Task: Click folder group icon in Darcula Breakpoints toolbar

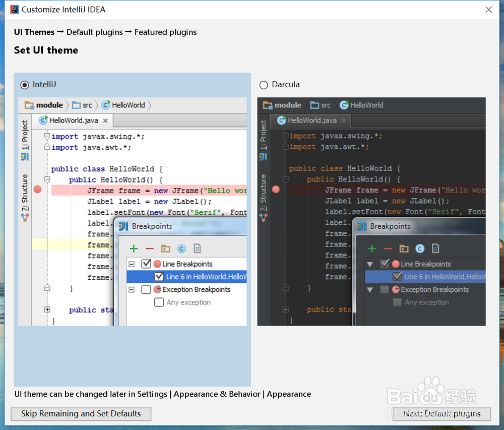Action: coord(404,249)
